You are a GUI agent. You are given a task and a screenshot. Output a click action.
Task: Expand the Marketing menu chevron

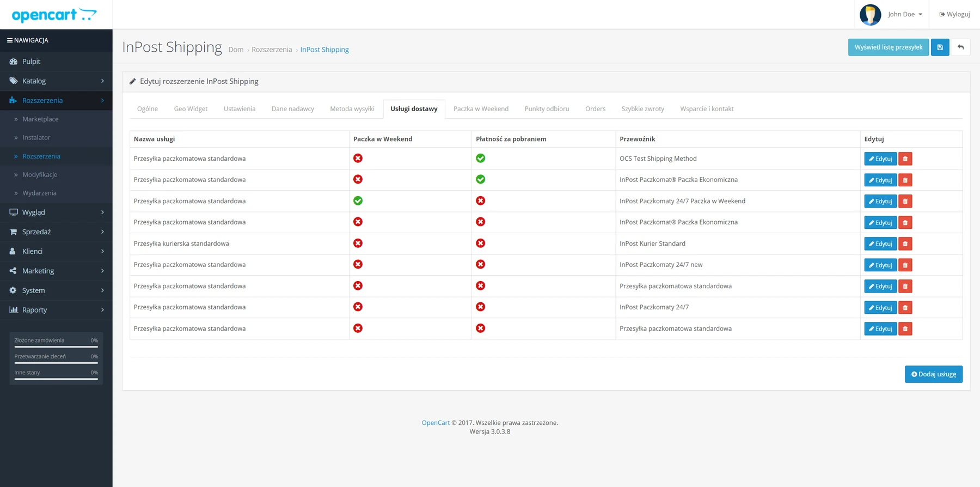[102, 271]
